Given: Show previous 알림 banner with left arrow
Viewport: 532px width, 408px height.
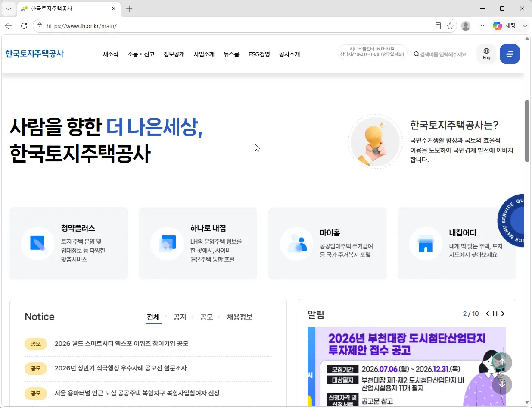Looking at the screenshot, I should 487,314.
